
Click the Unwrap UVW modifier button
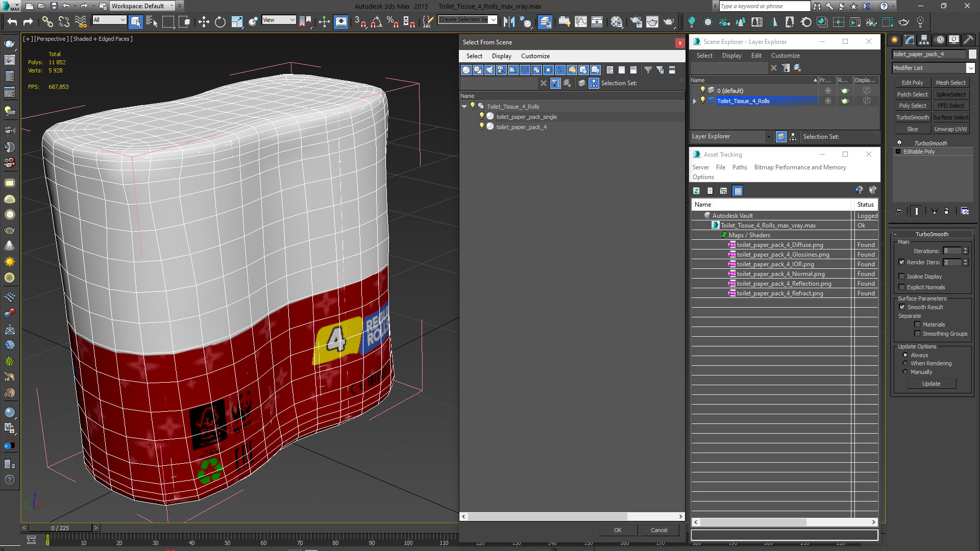coord(950,129)
